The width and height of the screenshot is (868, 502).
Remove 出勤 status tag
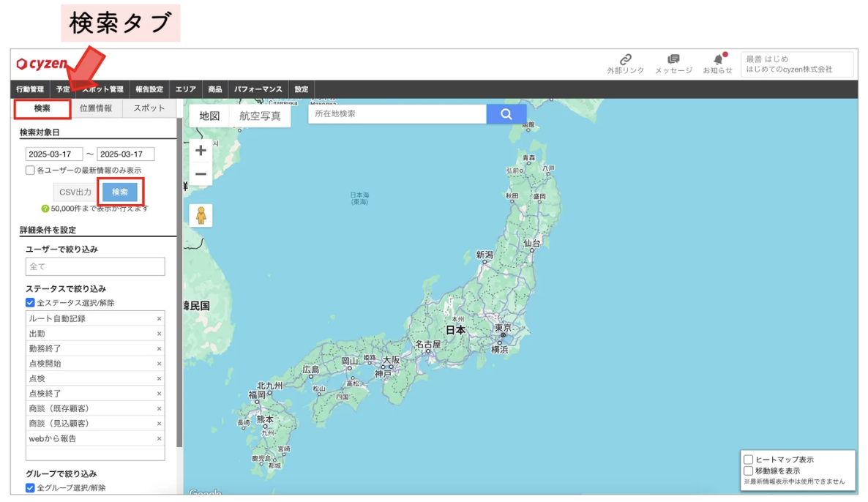pyautogui.click(x=160, y=334)
